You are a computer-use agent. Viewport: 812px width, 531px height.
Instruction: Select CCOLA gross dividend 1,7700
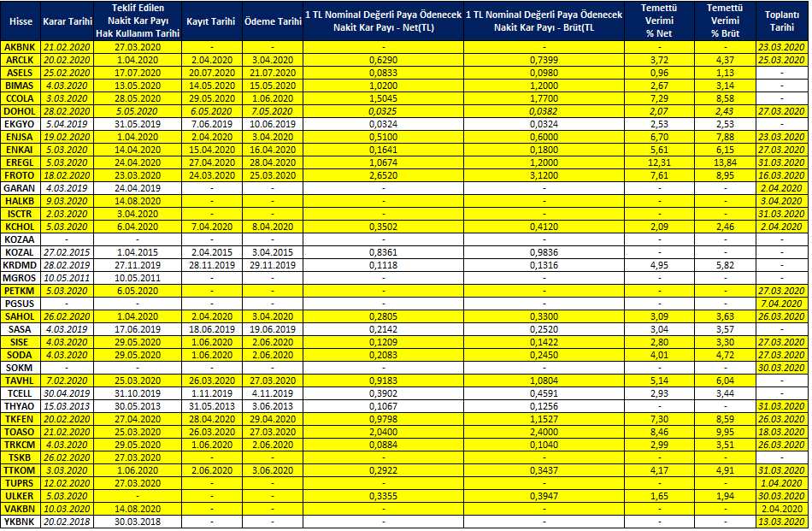pyautogui.click(x=544, y=98)
